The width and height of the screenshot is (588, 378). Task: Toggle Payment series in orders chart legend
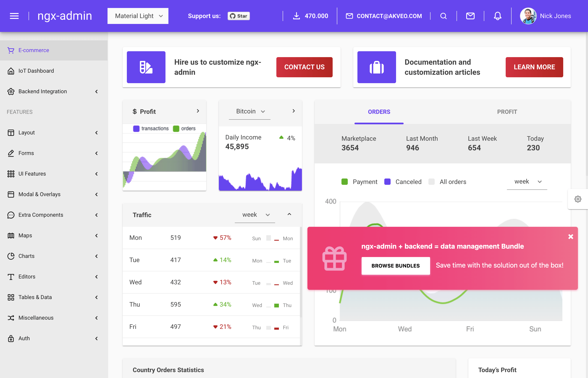pos(345,182)
